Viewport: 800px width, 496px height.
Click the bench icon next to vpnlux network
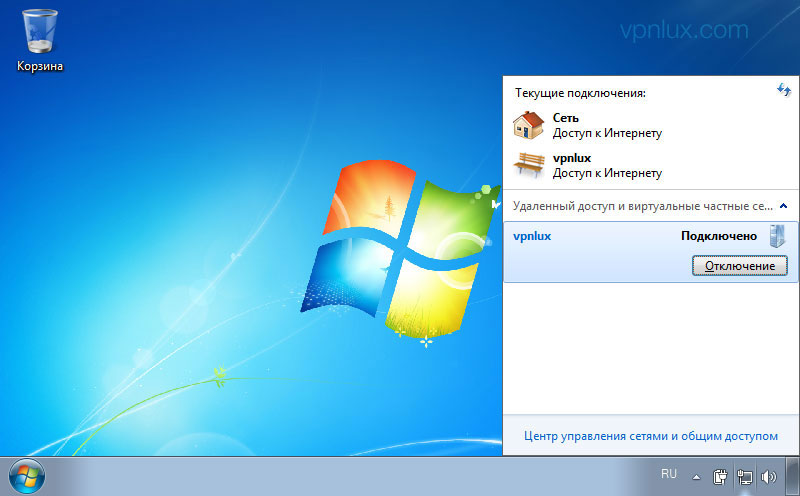pos(529,165)
